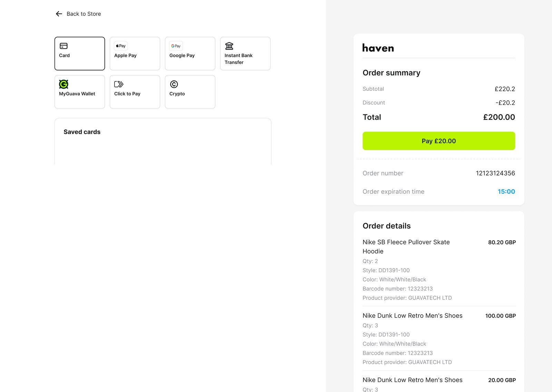Click the 100.00 GBP price
The height and width of the screenshot is (392, 552).
pyautogui.click(x=501, y=316)
